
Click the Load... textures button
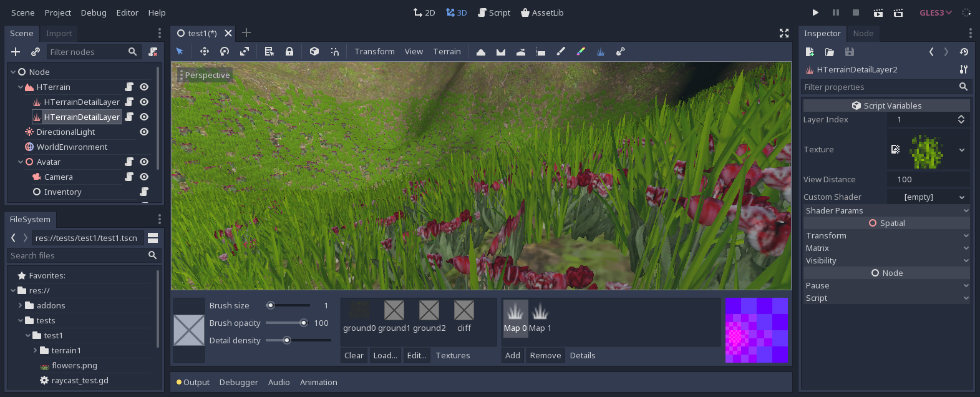point(385,355)
